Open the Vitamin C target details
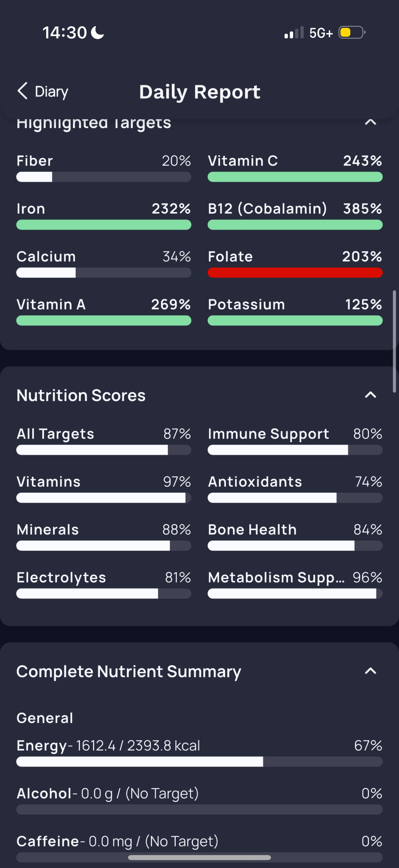This screenshot has width=399, height=868. point(295,168)
